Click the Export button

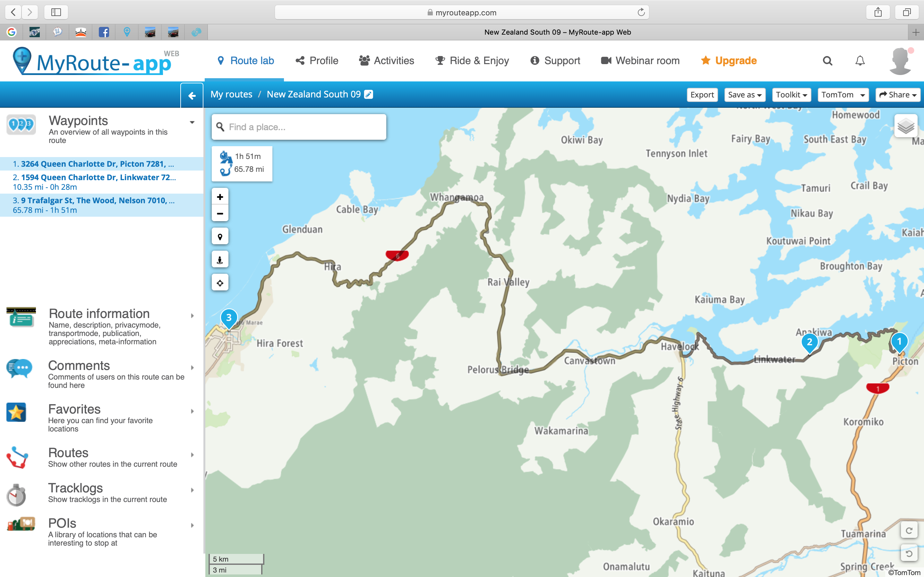click(x=702, y=95)
